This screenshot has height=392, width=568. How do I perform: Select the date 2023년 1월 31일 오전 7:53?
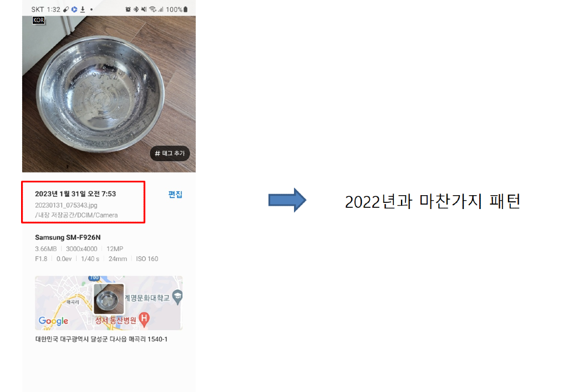click(75, 194)
